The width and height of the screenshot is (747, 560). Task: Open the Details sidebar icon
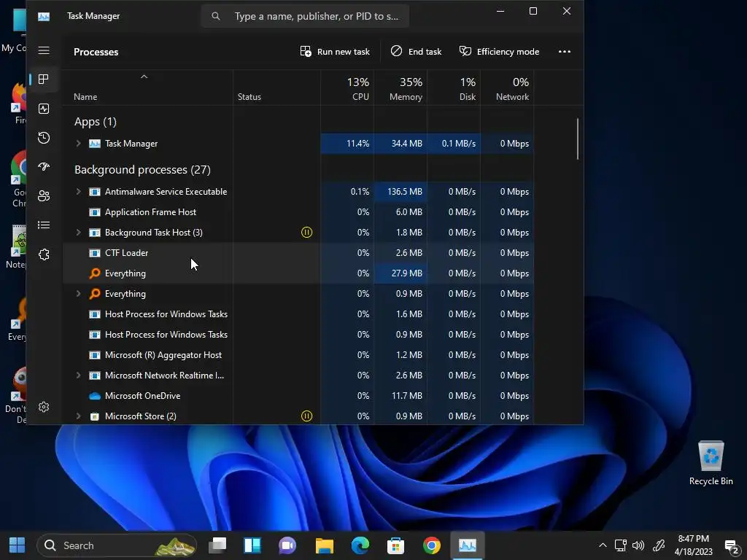tap(44, 225)
